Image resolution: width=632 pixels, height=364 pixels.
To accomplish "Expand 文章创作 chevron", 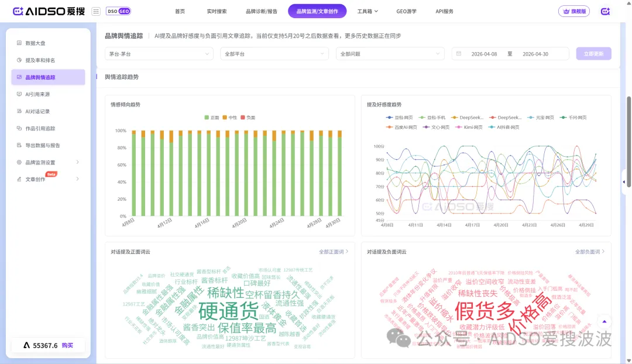I will (77, 179).
